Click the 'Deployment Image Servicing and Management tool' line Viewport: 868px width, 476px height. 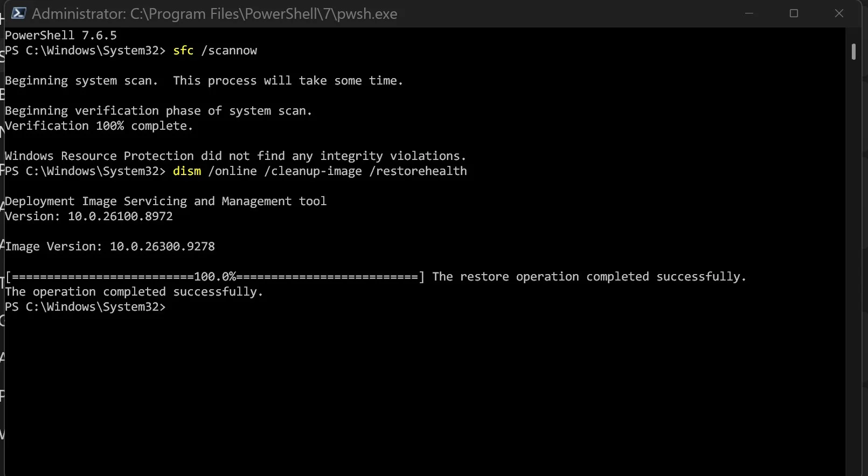point(165,201)
